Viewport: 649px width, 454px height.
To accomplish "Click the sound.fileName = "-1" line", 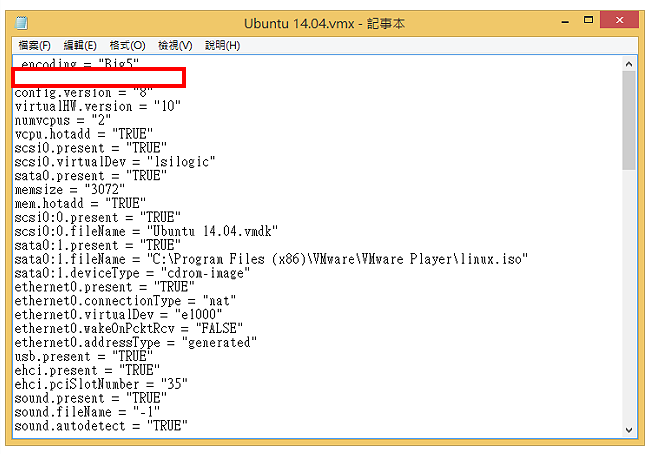I will [x=87, y=412].
